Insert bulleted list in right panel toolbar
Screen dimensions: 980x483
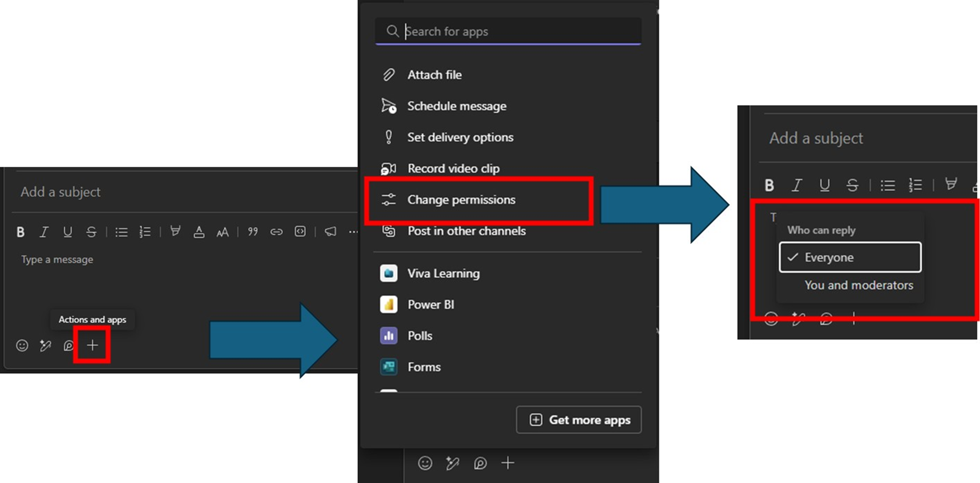tap(888, 185)
